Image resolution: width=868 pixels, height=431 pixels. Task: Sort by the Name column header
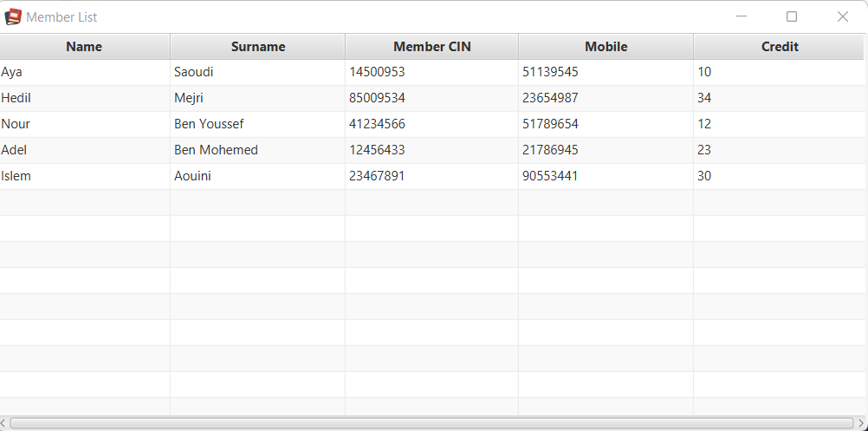[84, 47]
